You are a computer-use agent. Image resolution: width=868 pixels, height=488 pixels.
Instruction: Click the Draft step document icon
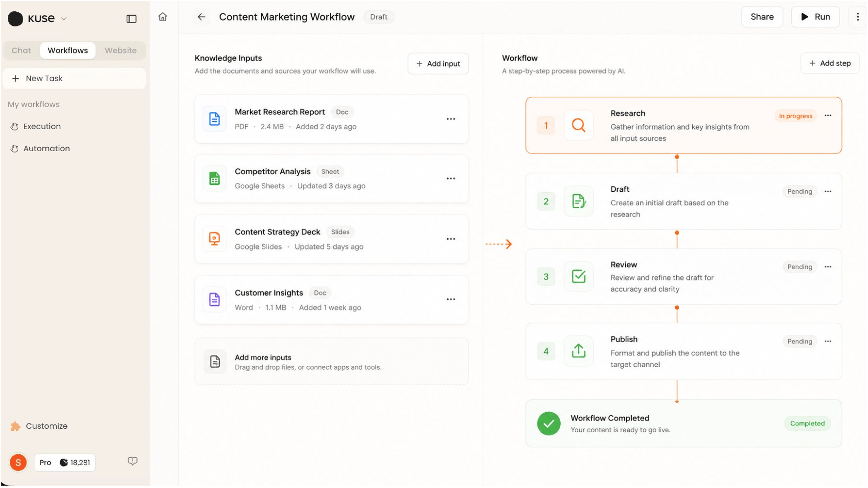point(578,201)
